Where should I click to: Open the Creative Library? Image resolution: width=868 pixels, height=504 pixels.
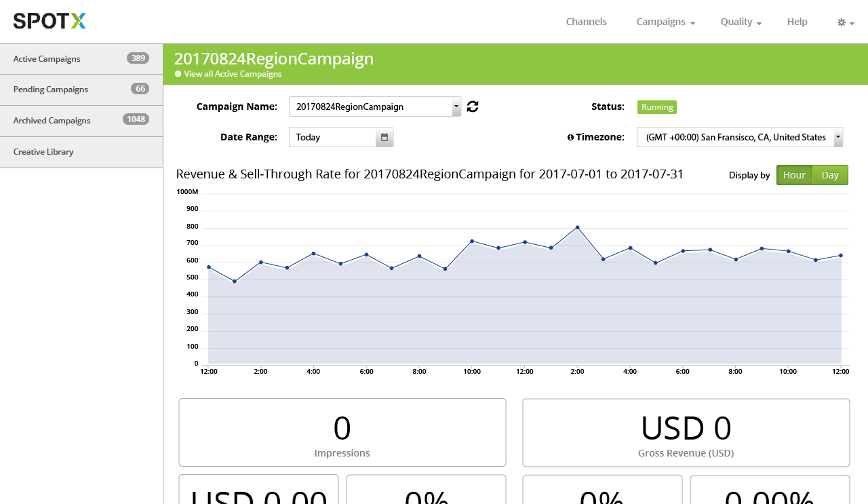pyautogui.click(x=43, y=152)
